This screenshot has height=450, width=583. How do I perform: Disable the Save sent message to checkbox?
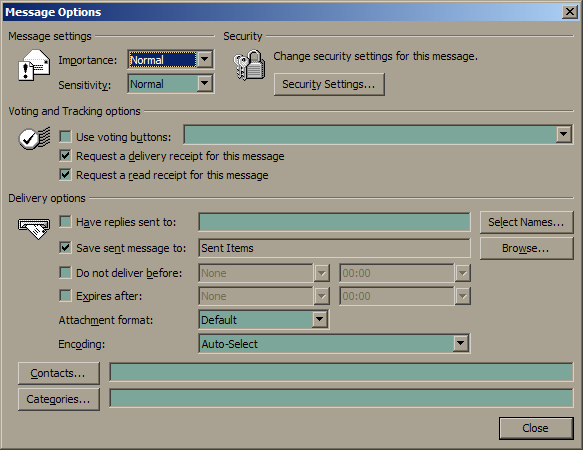pyautogui.click(x=65, y=247)
